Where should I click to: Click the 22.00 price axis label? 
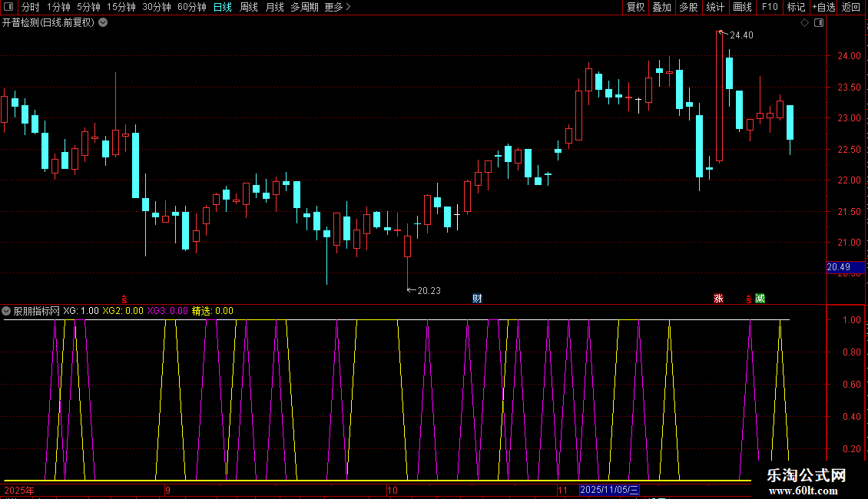(x=849, y=180)
